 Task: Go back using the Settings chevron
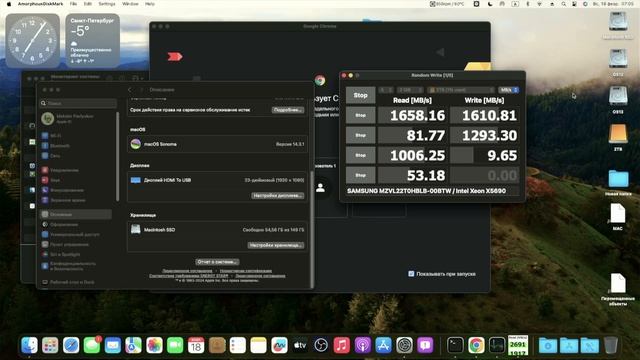tap(130, 90)
